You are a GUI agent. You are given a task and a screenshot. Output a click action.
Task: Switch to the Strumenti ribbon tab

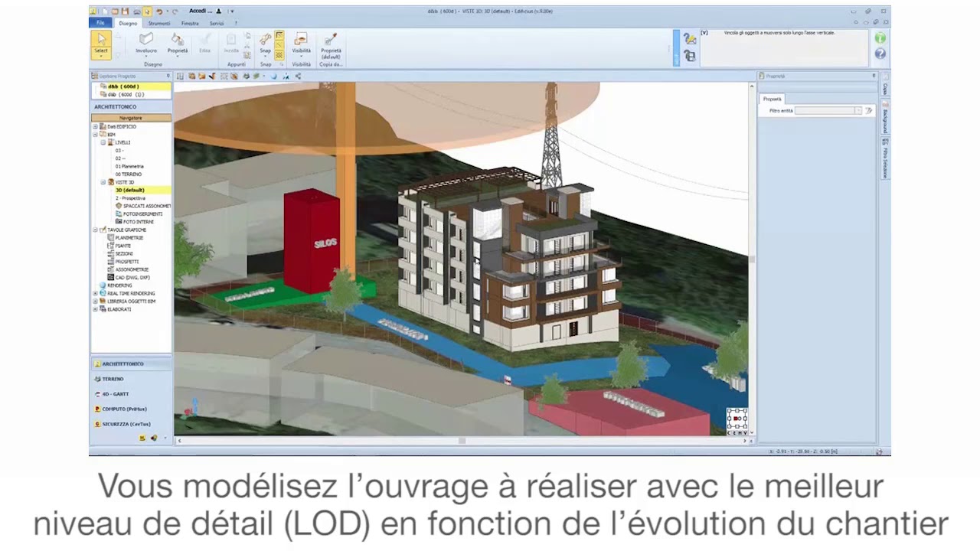[x=159, y=23]
